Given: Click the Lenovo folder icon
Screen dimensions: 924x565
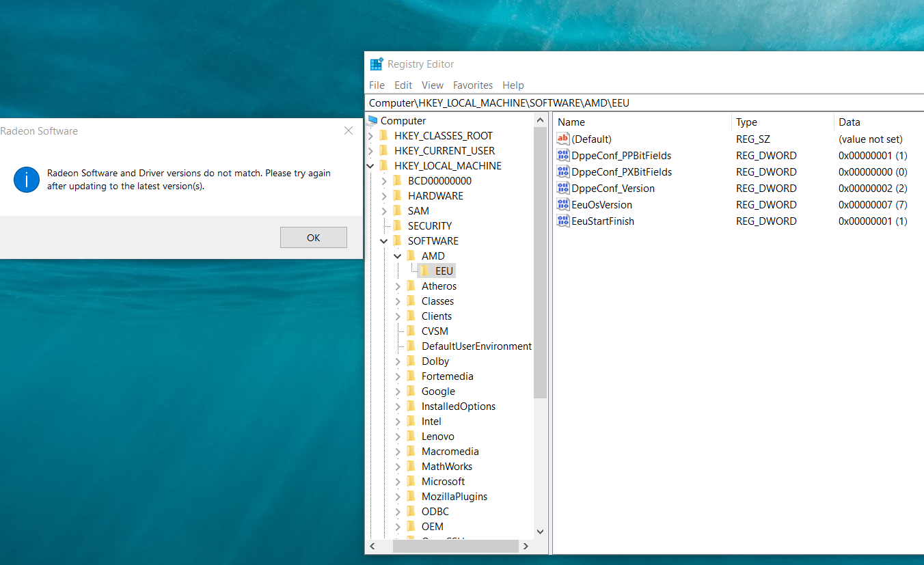Looking at the screenshot, I should pos(411,436).
